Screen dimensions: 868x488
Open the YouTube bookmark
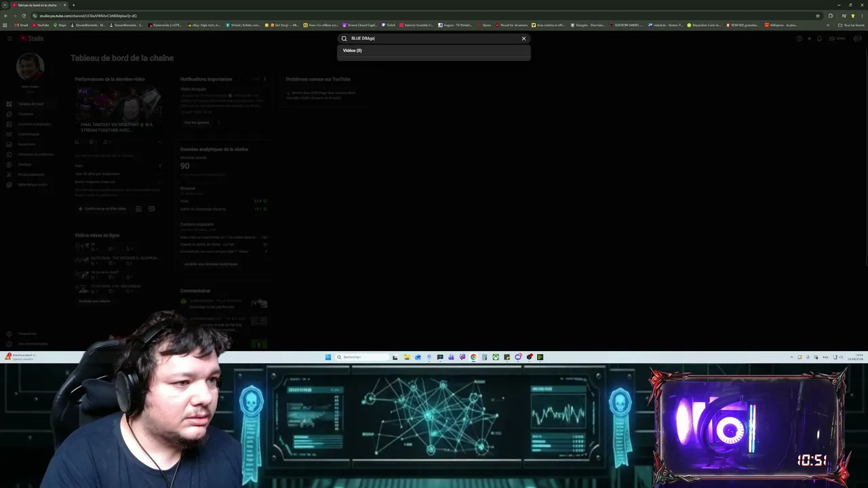[x=41, y=25]
